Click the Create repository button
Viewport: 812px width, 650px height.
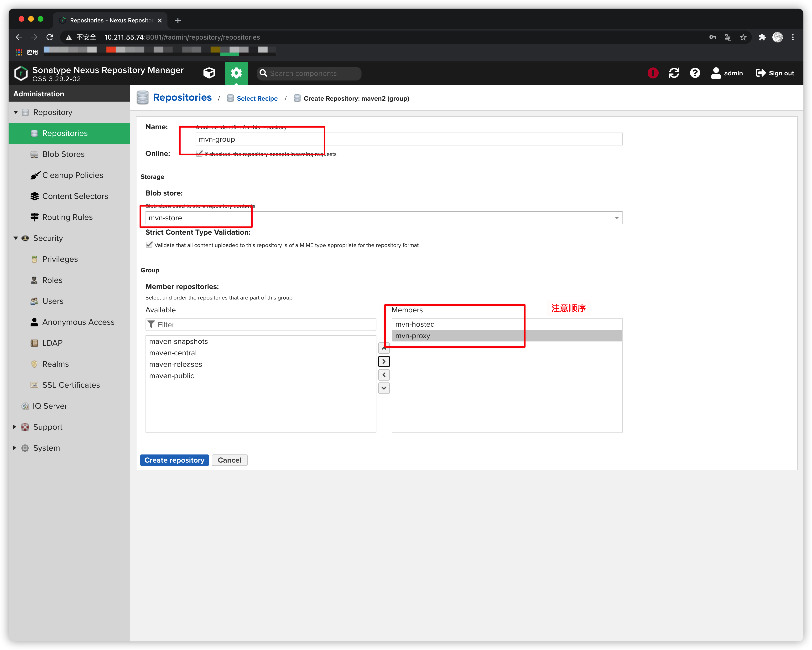tap(174, 460)
